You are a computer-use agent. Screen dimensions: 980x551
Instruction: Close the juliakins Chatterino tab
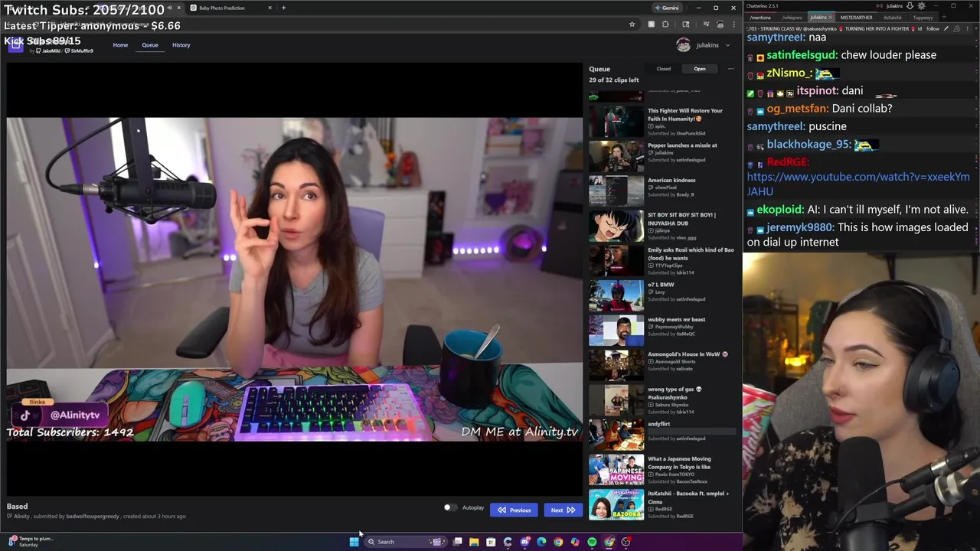pyautogui.click(x=831, y=18)
